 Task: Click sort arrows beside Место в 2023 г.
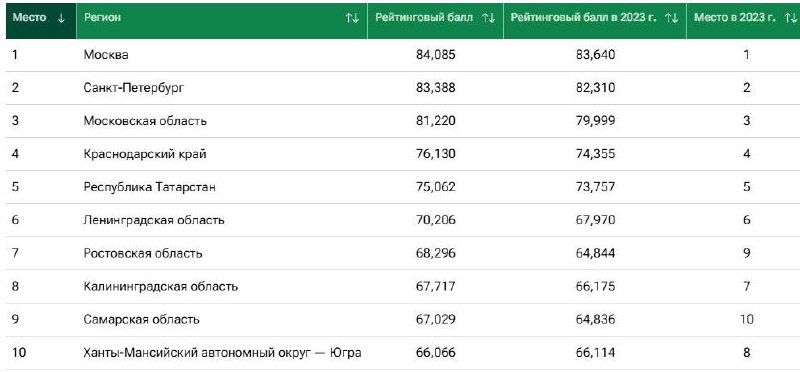[790, 18]
